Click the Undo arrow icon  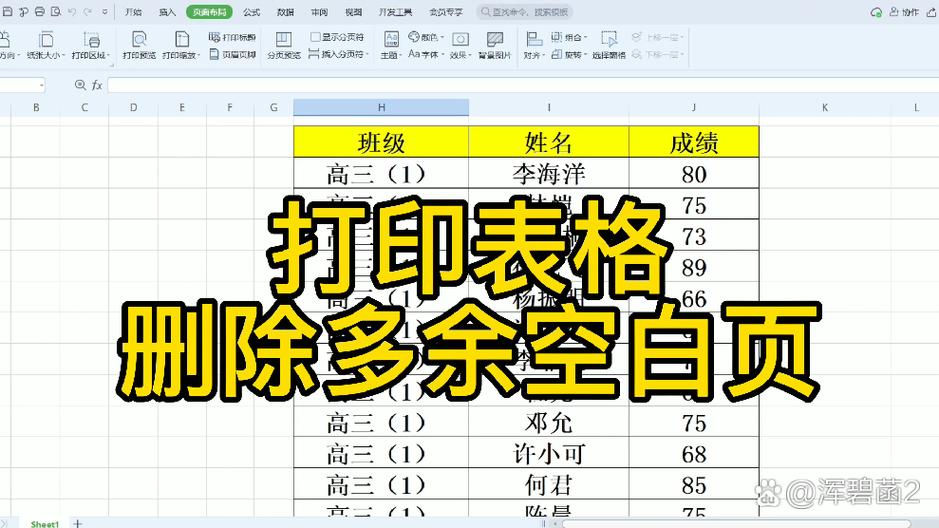coord(72,11)
